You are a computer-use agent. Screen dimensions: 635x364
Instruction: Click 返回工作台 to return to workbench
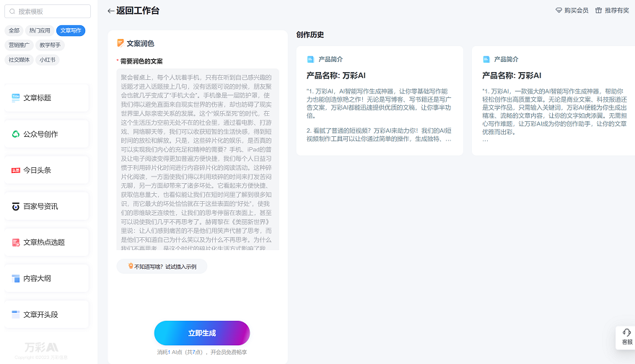coord(138,11)
